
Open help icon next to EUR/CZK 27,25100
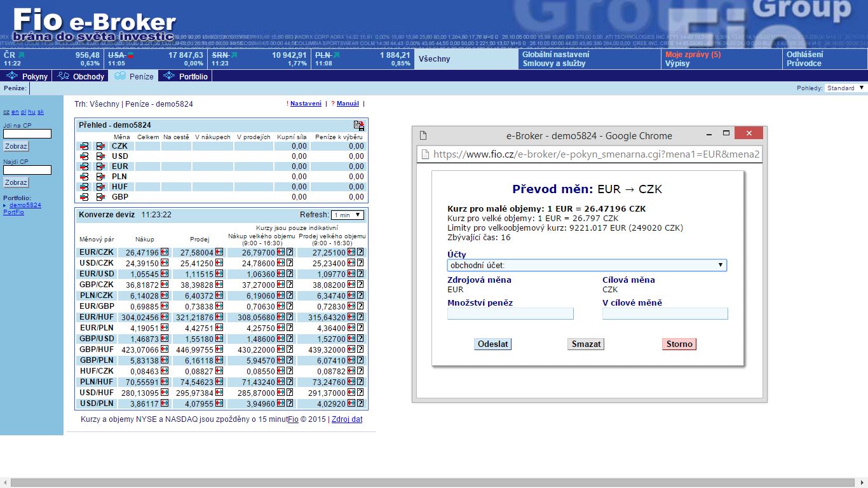[360, 252]
